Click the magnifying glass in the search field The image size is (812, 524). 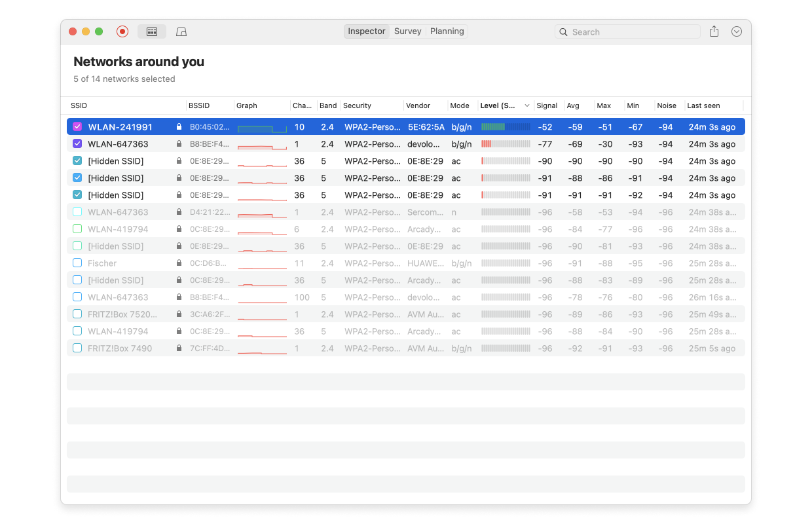point(563,31)
